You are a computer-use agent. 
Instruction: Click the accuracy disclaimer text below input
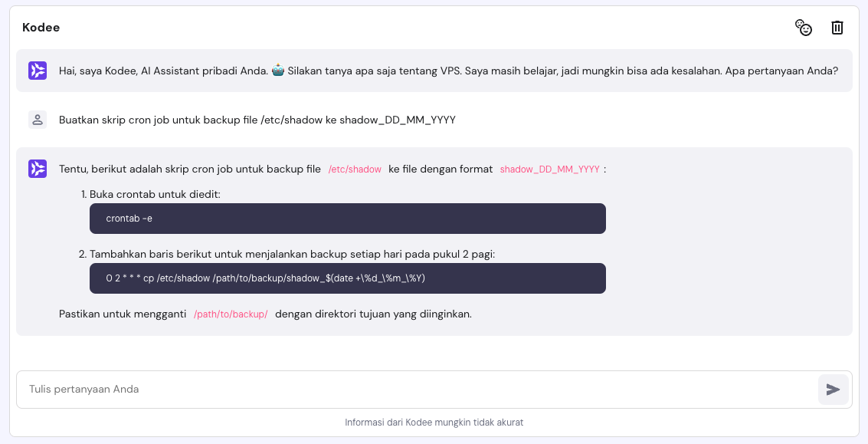point(434,422)
